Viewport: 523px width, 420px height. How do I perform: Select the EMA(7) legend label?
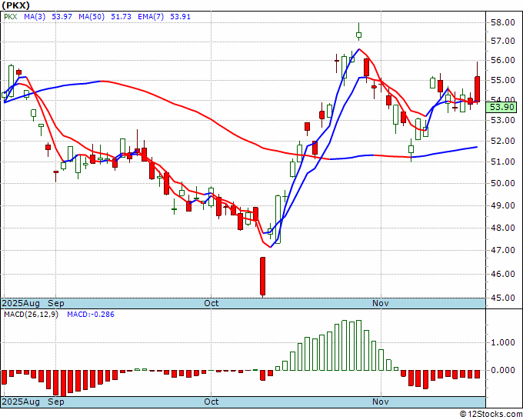click(151, 16)
